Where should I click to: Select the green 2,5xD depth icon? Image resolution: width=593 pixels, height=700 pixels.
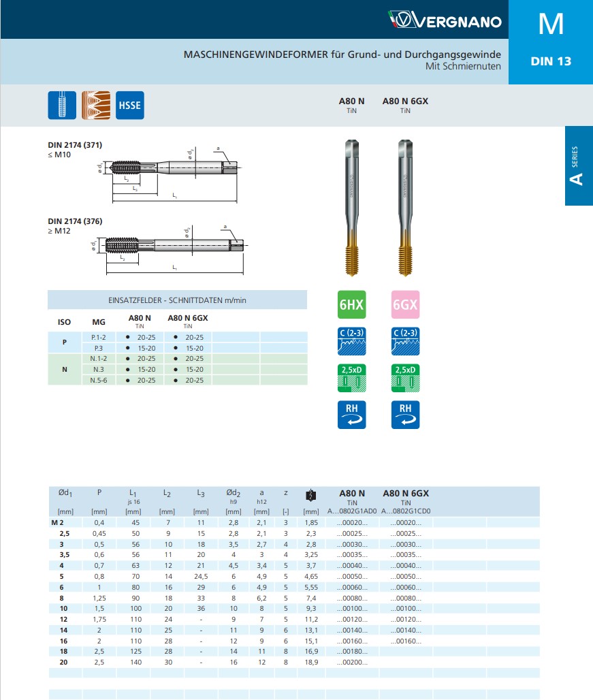[x=351, y=378]
